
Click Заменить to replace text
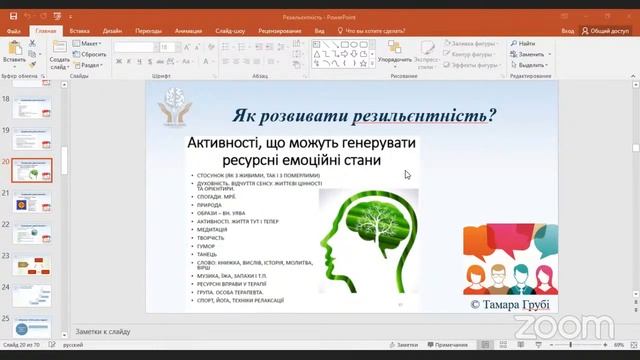(530, 54)
